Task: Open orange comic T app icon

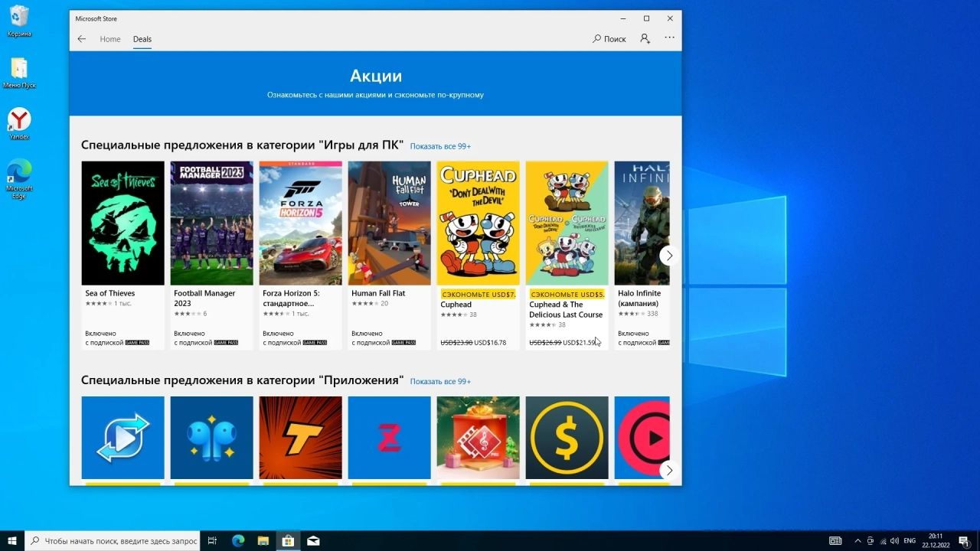Action: tap(301, 438)
